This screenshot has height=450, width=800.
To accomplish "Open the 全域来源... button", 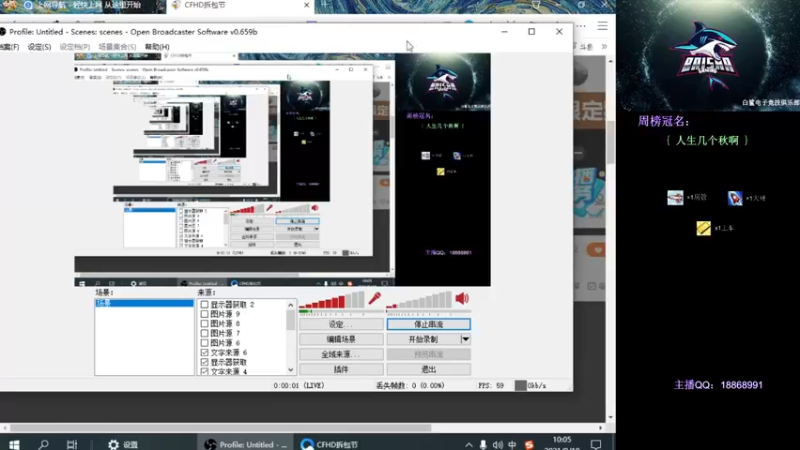I will [x=341, y=354].
